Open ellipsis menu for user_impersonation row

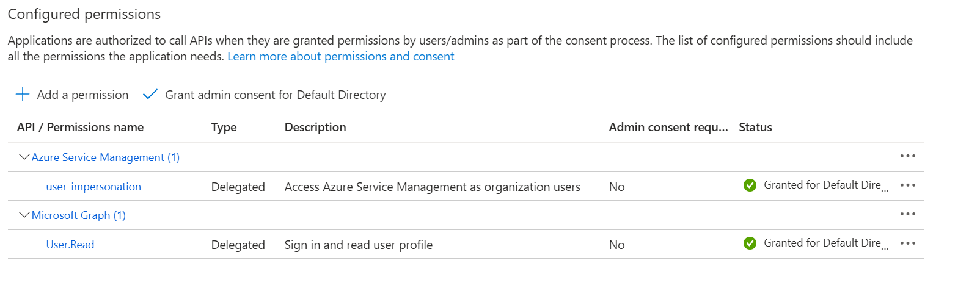(908, 185)
